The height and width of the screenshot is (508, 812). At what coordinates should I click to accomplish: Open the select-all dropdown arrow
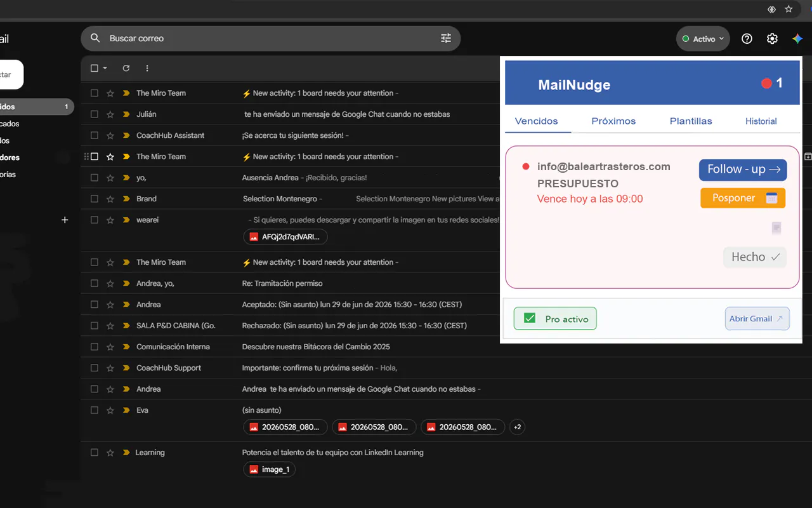point(105,68)
